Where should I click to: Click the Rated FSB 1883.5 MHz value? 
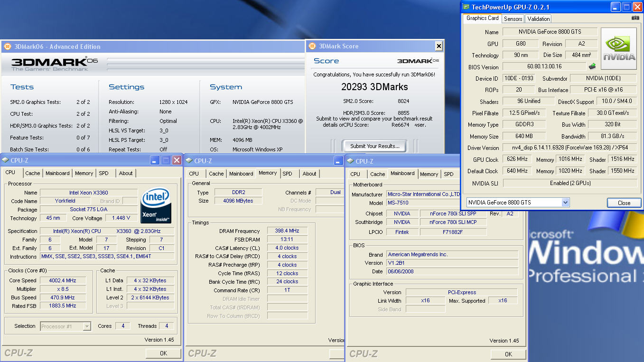pyautogui.click(x=63, y=306)
